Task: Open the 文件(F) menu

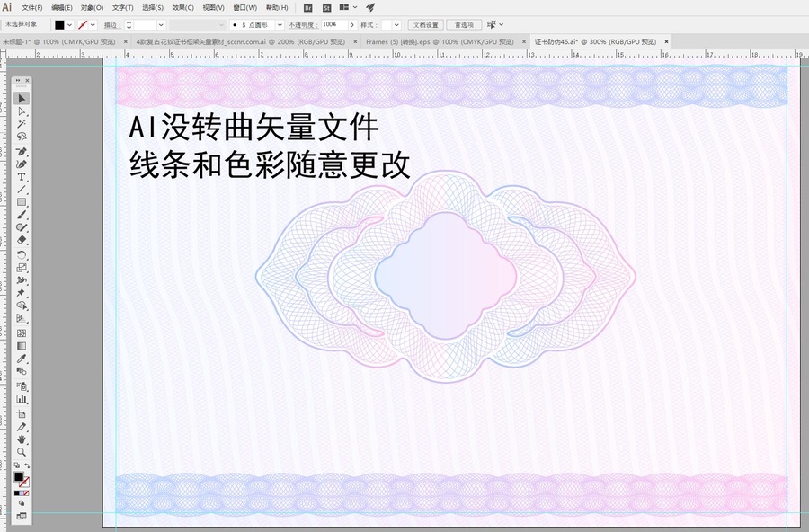Action: (x=32, y=8)
